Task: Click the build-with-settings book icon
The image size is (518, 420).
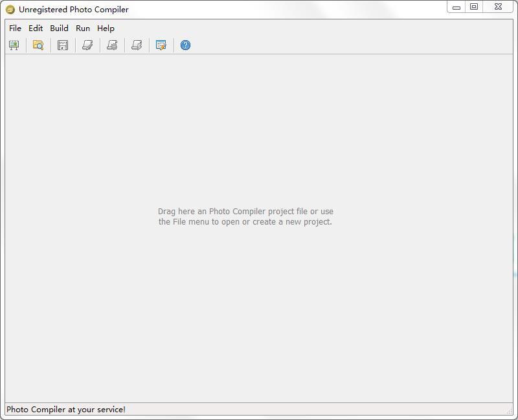Action: [111, 45]
